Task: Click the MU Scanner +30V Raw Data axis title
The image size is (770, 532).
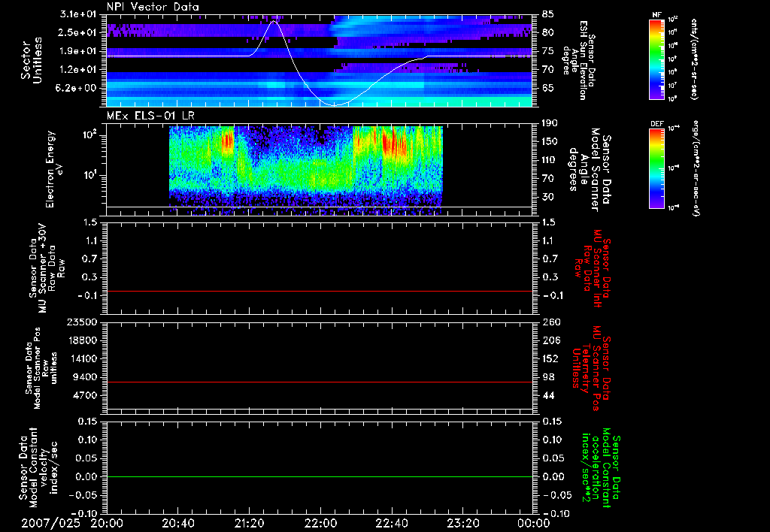Action: [x=46, y=268]
